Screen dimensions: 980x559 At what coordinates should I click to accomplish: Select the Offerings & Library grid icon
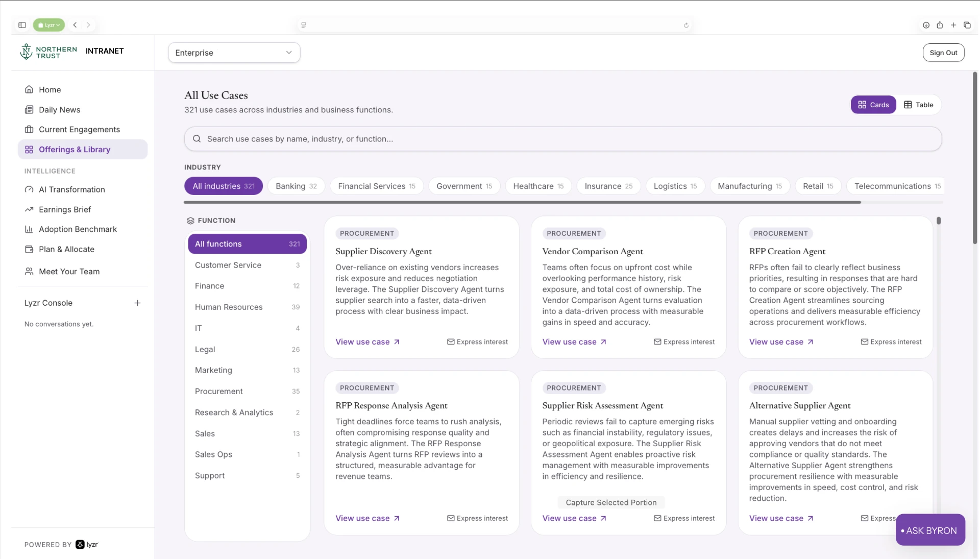pyautogui.click(x=29, y=150)
